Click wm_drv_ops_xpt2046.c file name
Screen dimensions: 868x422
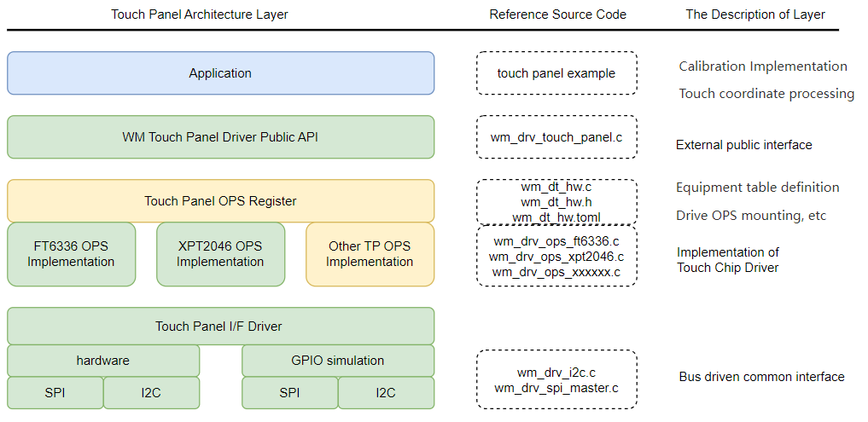pos(556,257)
